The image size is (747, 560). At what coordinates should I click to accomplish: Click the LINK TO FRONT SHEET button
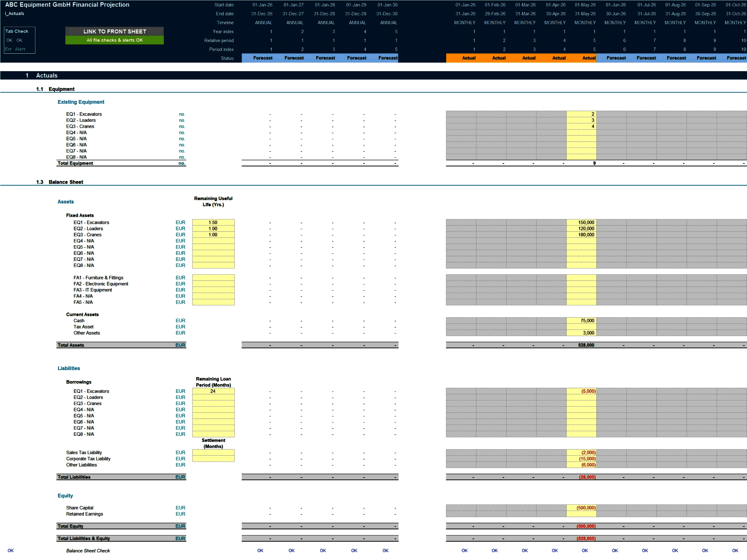114,32
